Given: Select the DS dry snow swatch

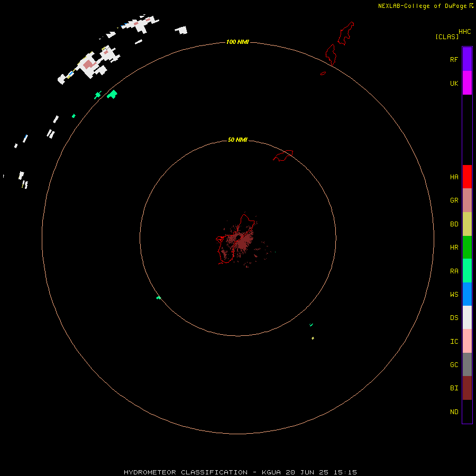Looking at the screenshot, I should tap(467, 317).
